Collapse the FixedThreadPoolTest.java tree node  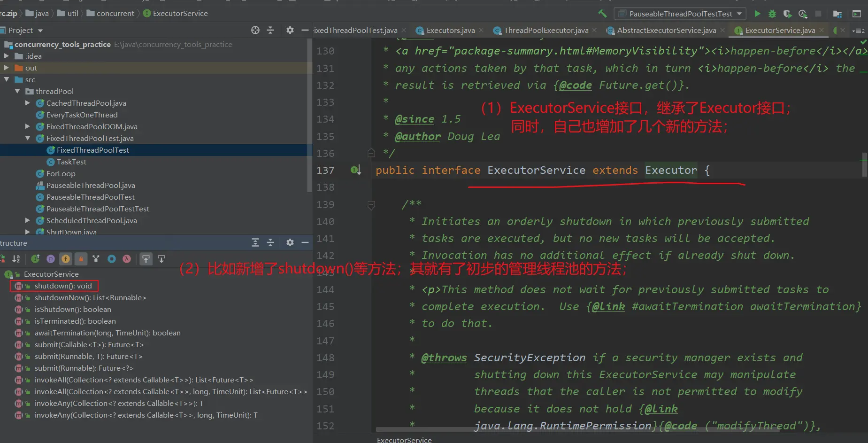(27, 138)
